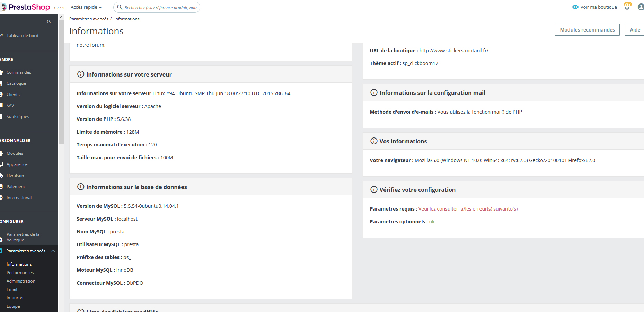Click info icon beside Vos informations
644x312 pixels.
pyautogui.click(x=374, y=141)
